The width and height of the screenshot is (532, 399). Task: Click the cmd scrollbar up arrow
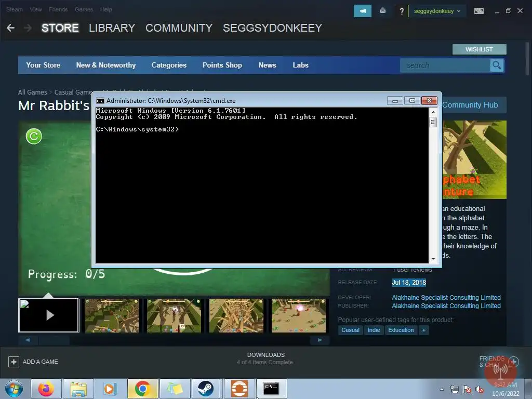[x=433, y=112]
